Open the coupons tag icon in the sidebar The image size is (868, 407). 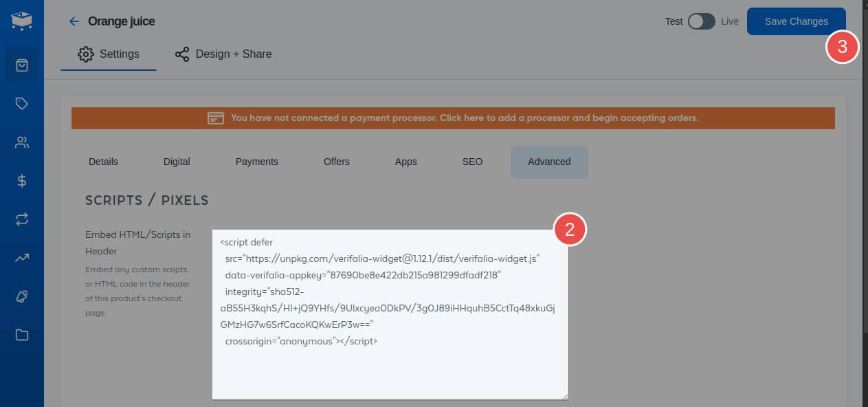(22, 104)
